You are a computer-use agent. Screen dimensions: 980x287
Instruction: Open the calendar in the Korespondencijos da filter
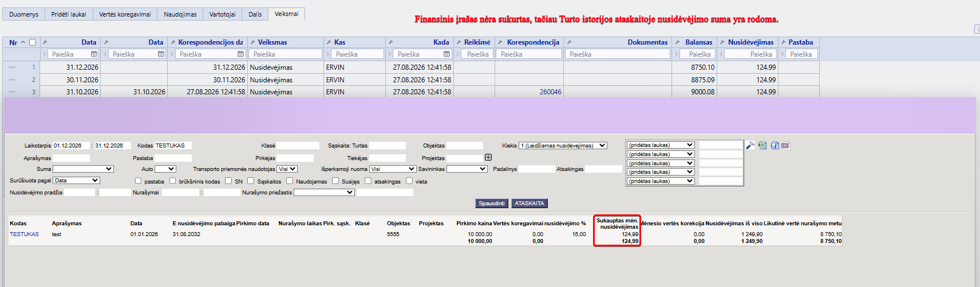[240, 54]
